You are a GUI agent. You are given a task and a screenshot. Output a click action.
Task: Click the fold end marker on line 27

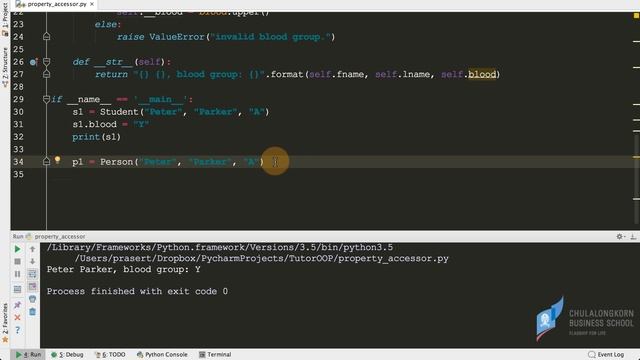47,74
